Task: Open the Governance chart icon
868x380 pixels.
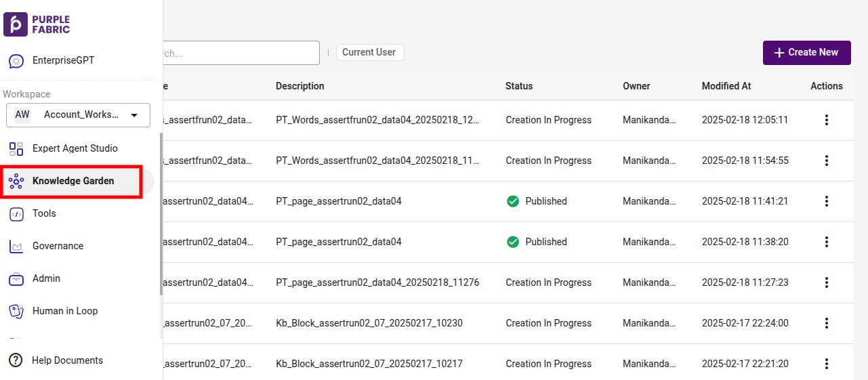Action: [16, 246]
